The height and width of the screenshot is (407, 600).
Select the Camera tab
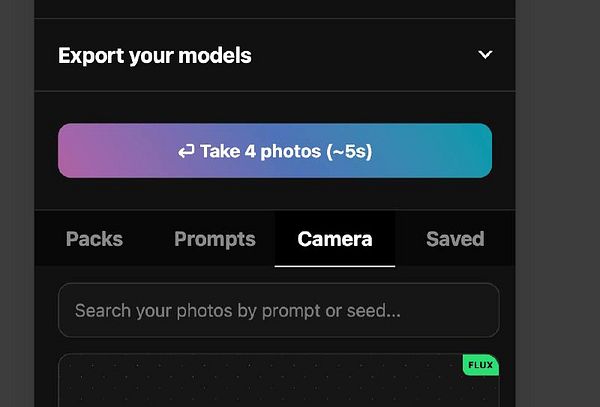(x=335, y=239)
